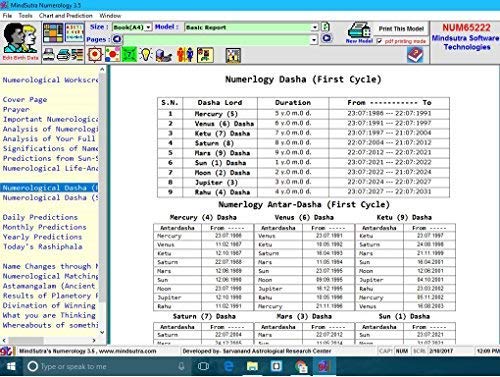500x377 pixels.
Task: Click the light bulb icon
Action: (146, 55)
